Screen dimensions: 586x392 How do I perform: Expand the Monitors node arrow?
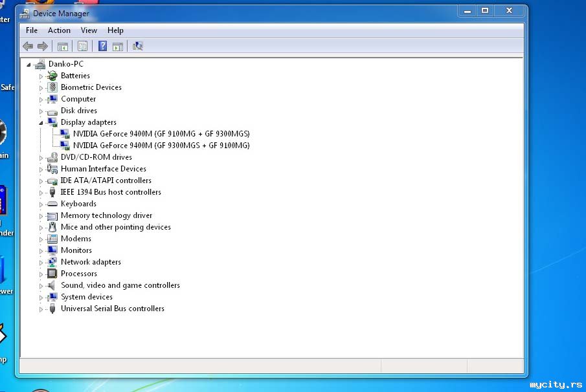click(x=41, y=251)
